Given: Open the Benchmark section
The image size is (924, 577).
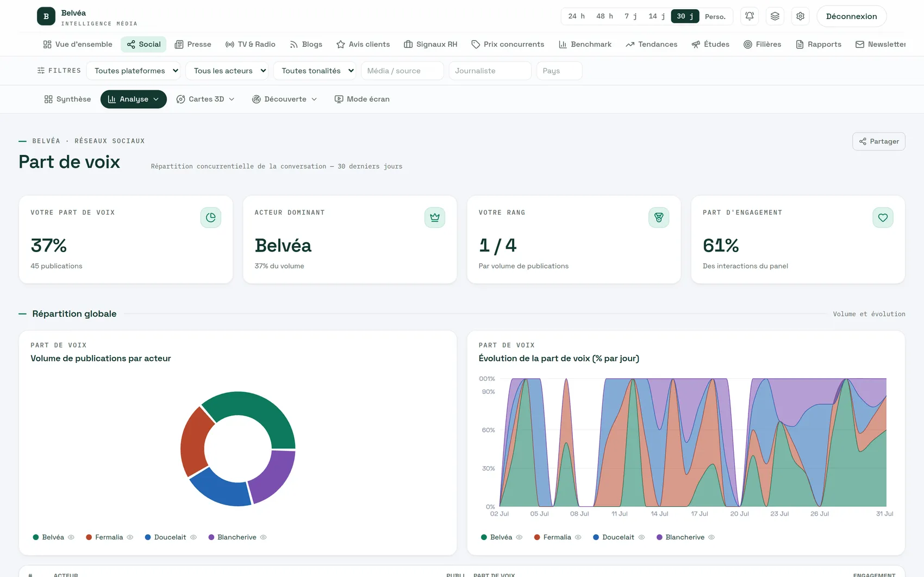Looking at the screenshot, I should (585, 44).
